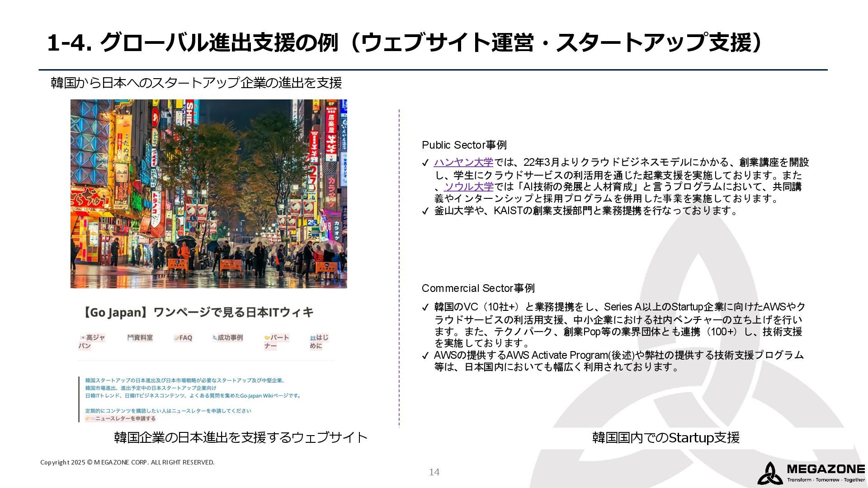Click the Go Japan wiki heading
Viewport: 868px width, 488px height.
tap(198, 312)
